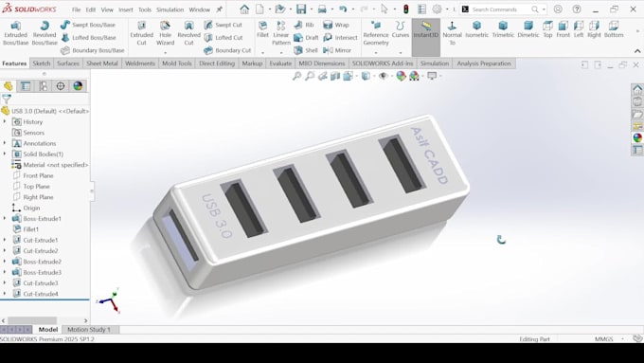This screenshot has width=644, height=363.
Task: Pin the menu bar with the pushpin
Action: point(220,9)
